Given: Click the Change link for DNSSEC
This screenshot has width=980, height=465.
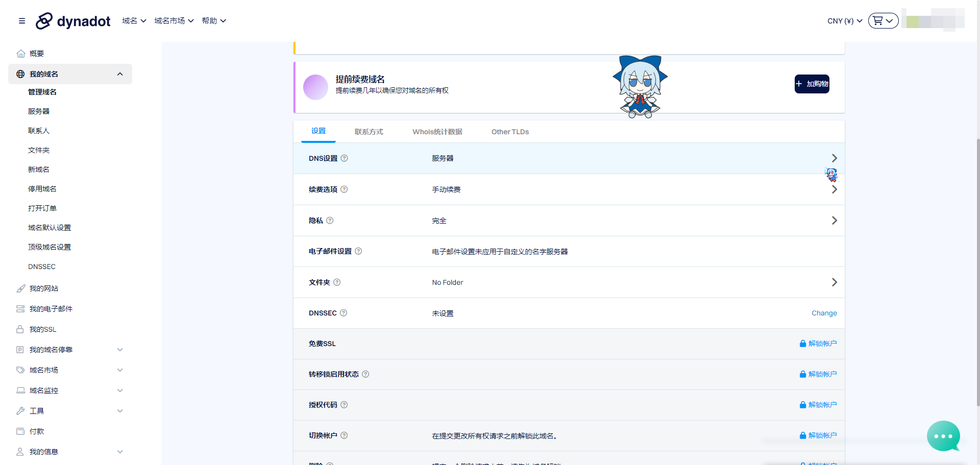Looking at the screenshot, I should tap(824, 313).
